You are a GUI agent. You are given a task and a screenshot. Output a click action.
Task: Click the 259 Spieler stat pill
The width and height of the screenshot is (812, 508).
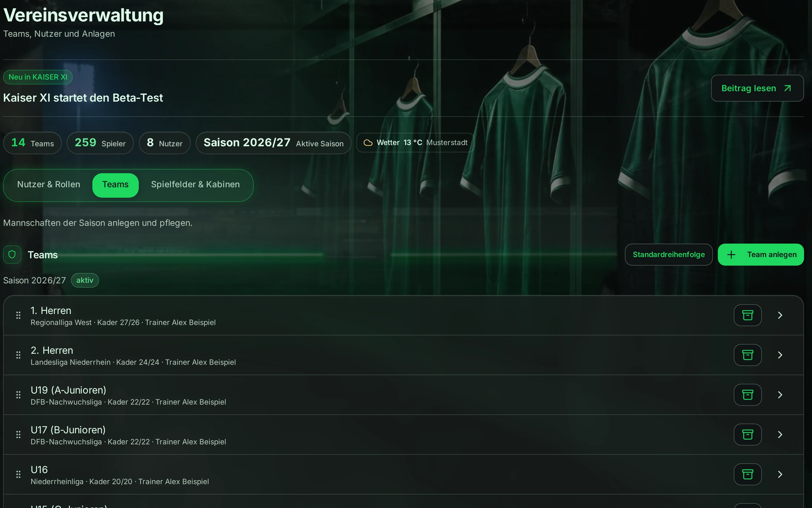pos(100,143)
